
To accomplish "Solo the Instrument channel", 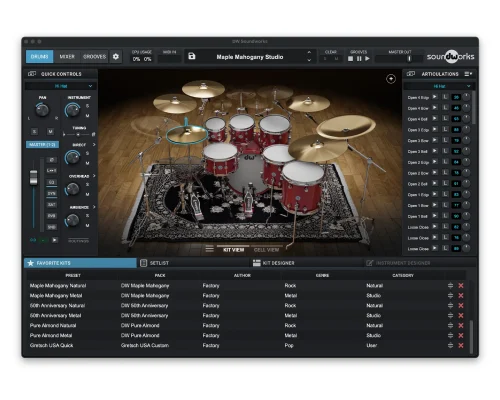I will [x=87, y=106].
